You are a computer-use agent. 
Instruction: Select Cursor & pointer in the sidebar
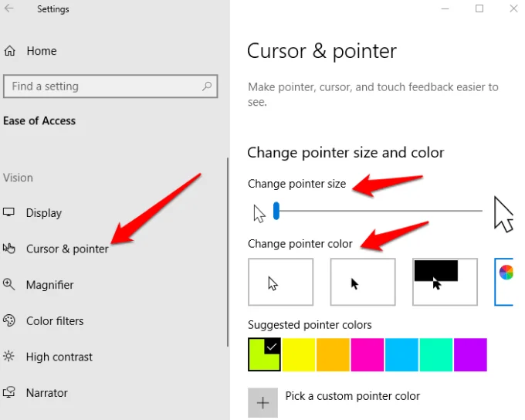(67, 249)
